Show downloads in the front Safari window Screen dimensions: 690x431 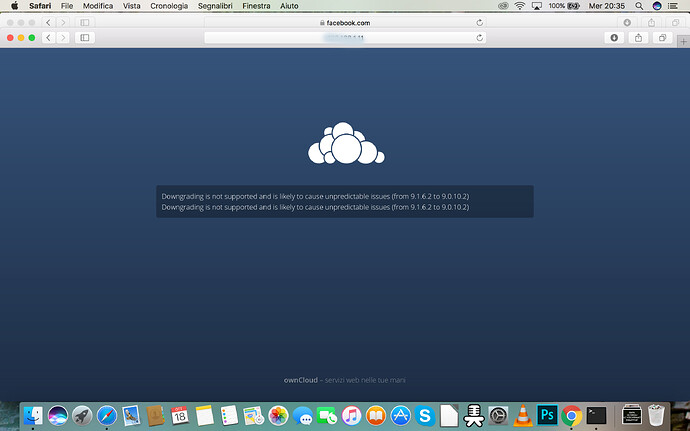coord(614,38)
